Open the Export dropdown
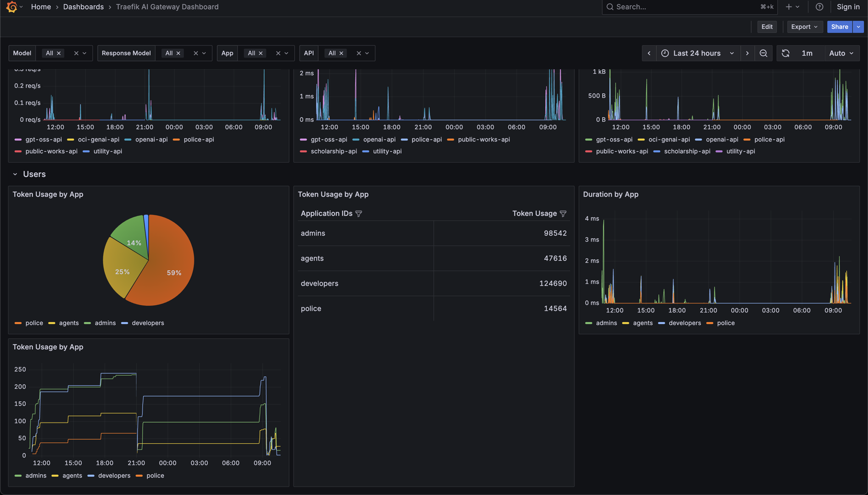Screen dimensions: 868x495 [804, 27]
